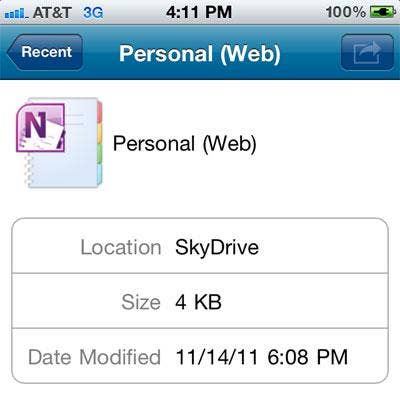
Task: Tap the signal strength bars icon
Action: point(16,13)
